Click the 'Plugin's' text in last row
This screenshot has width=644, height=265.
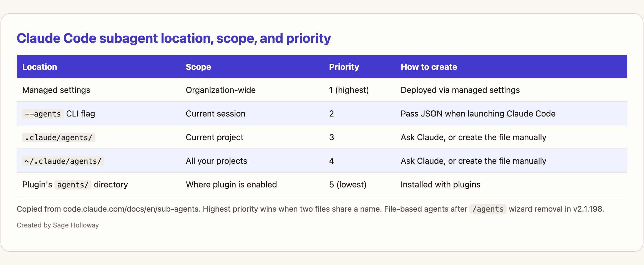click(37, 185)
